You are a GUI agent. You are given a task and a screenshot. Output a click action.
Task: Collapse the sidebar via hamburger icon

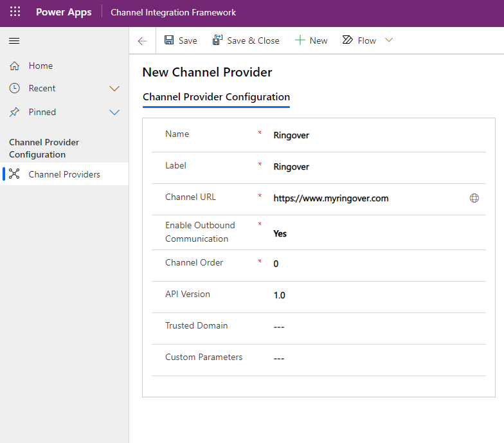point(14,41)
